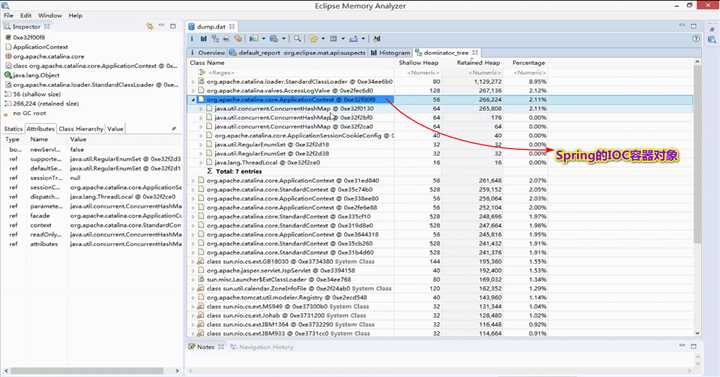Expand the JspServlet @ 0xe3394158 row

coord(193,270)
